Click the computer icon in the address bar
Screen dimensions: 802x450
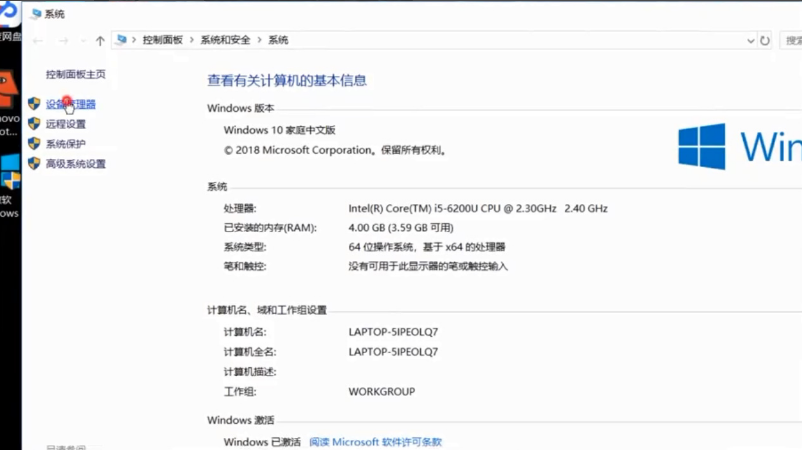pyautogui.click(x=122, y=40)
